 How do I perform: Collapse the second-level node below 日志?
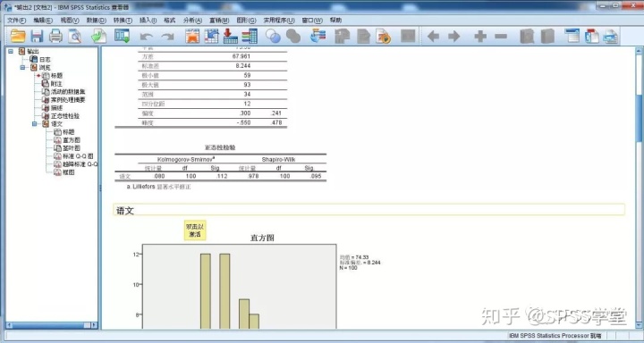[23, 67]
